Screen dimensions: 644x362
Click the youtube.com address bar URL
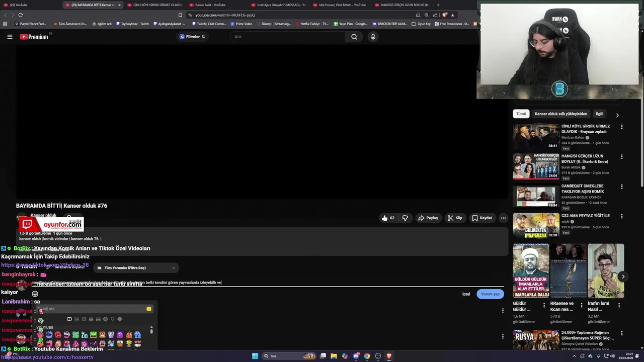[225, 15]
